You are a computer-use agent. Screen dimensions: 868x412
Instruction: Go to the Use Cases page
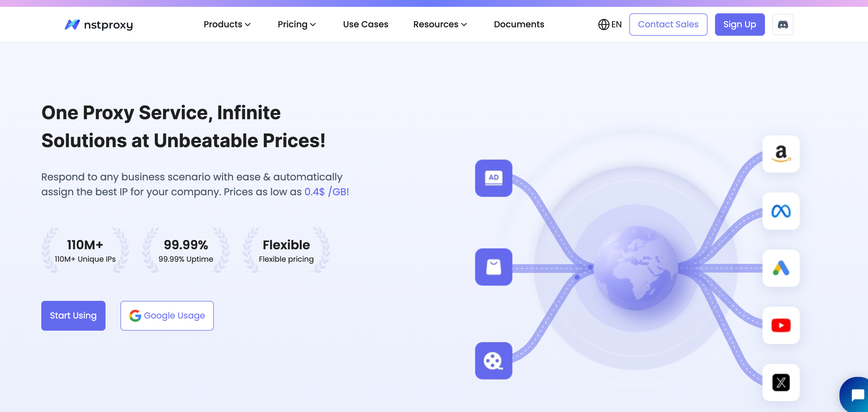coord(365,25)
